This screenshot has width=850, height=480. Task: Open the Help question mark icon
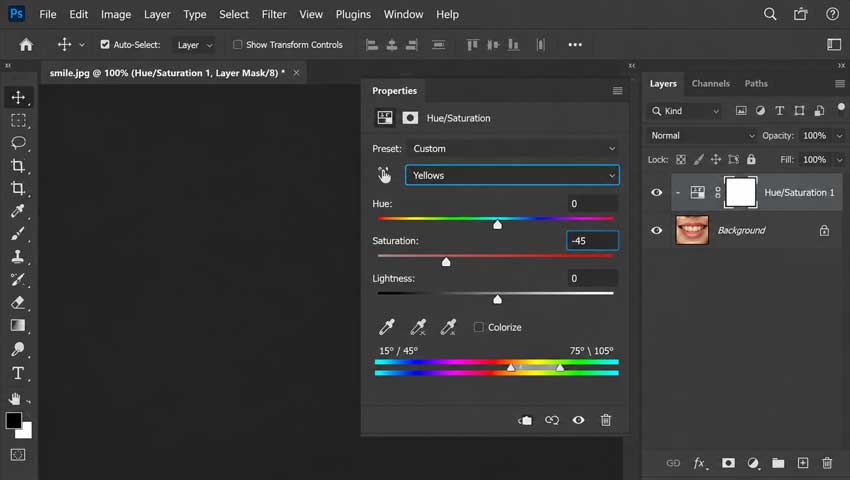pos(832,14)
